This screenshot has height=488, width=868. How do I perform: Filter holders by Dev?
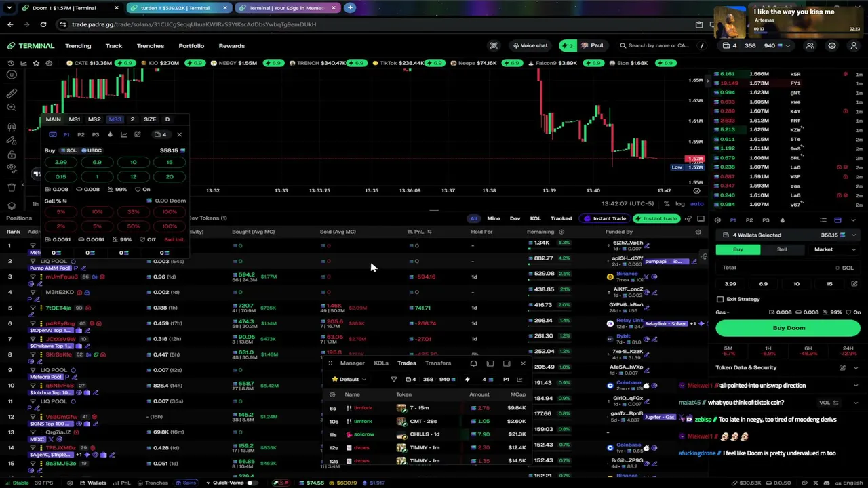point(515,218)
